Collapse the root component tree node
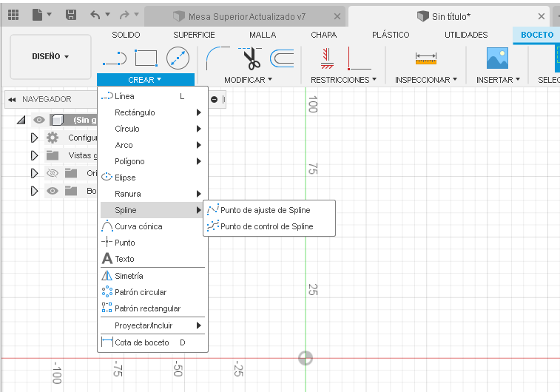560x392 pixels. tap(21, 120)
